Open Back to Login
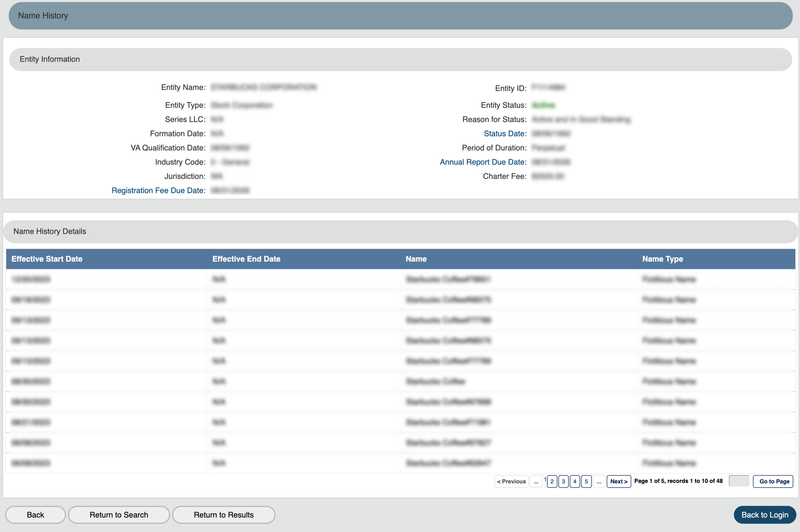The width and height of the screenshot is (800, 532). (x=765, y=515)
